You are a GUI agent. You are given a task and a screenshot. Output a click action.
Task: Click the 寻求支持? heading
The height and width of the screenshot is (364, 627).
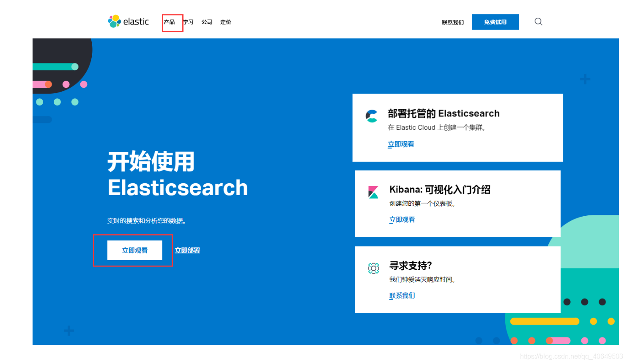[411, 266]
